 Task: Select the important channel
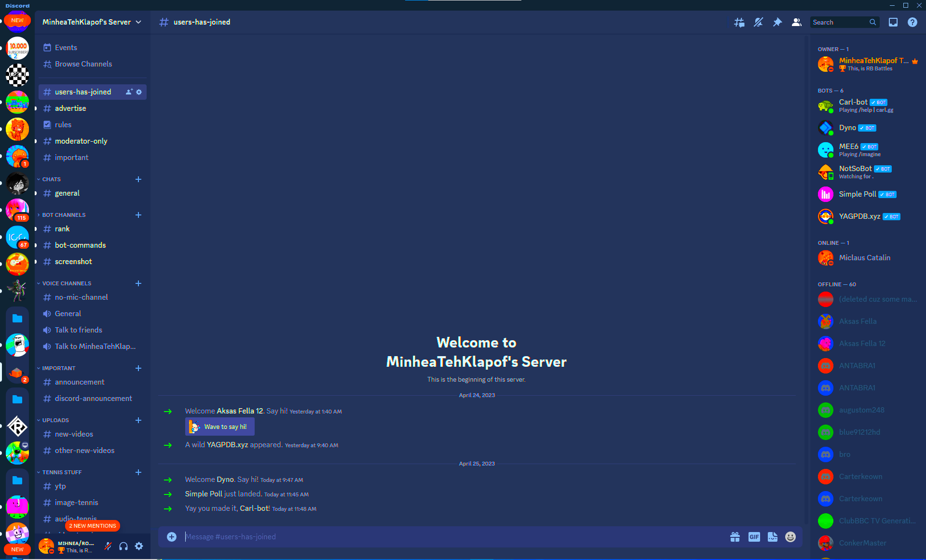point(93,158)
